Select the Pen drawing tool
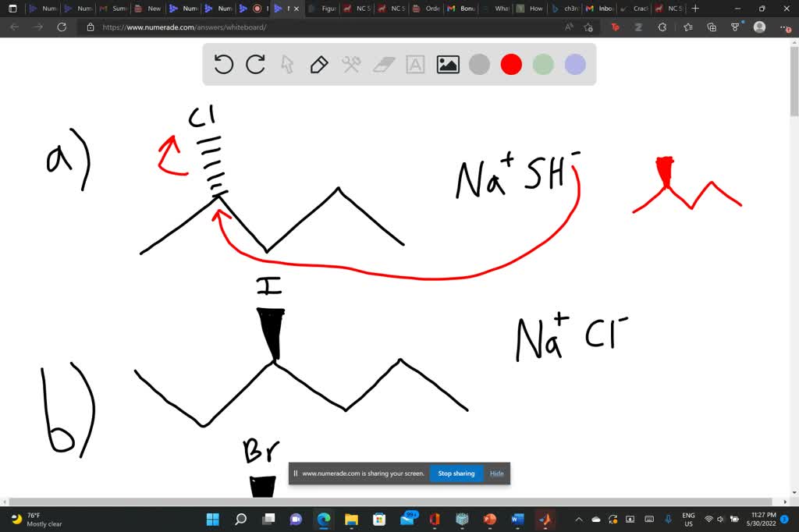 tap(319, 65)
